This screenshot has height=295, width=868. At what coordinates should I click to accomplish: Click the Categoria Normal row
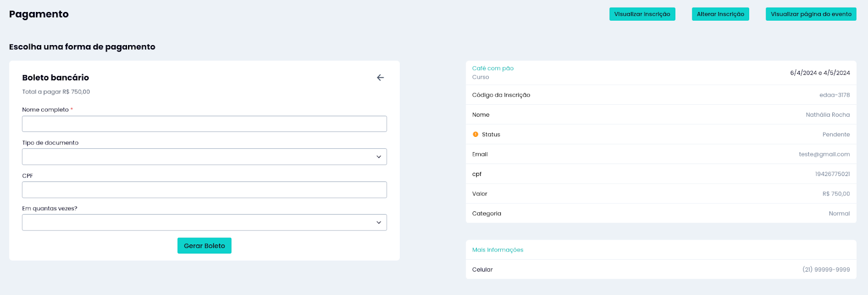(661, 214)
